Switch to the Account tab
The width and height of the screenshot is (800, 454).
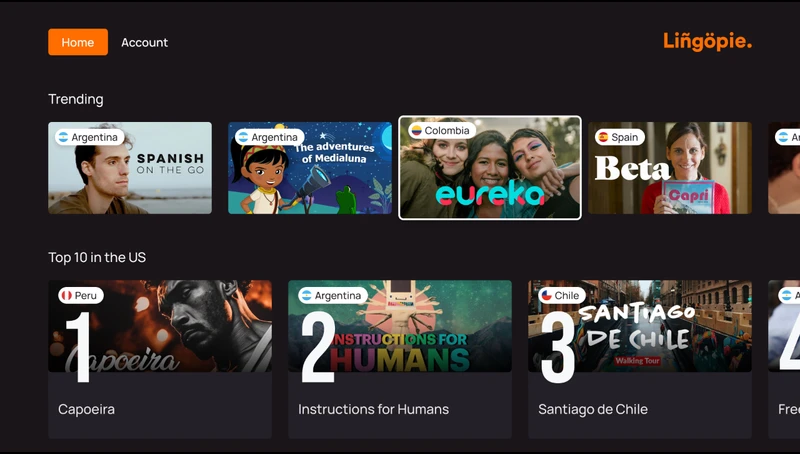coord(144,42)
